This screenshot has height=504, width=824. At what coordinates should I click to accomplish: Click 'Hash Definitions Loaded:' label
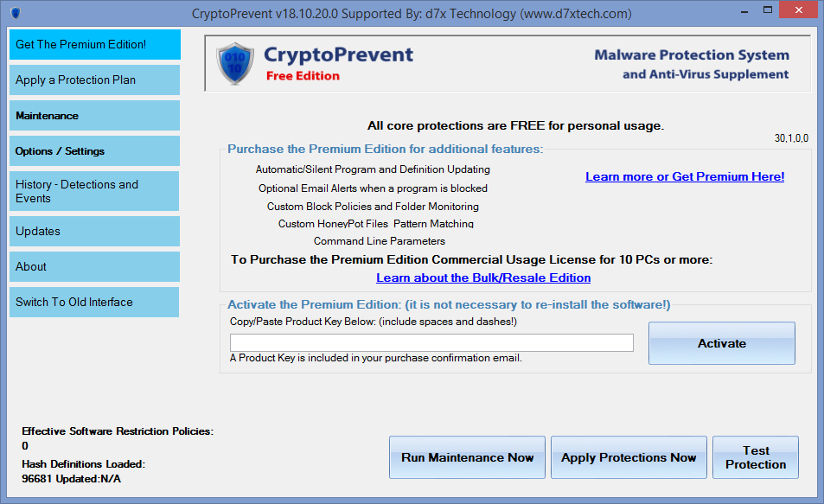point(84,464)
